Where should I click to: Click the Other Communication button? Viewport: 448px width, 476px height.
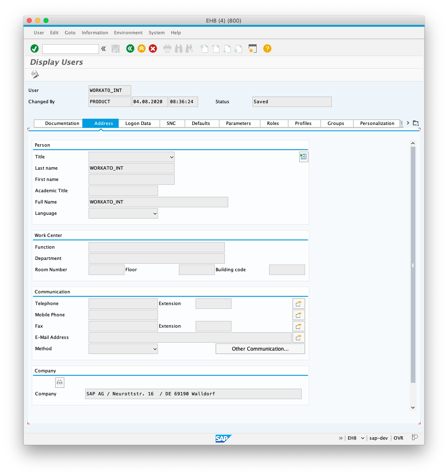point(260,349)
